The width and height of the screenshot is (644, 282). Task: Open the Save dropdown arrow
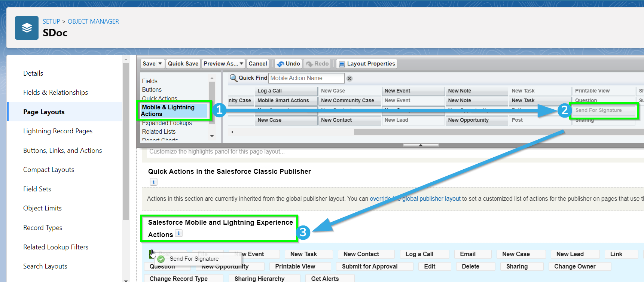[x=160, y=64]
